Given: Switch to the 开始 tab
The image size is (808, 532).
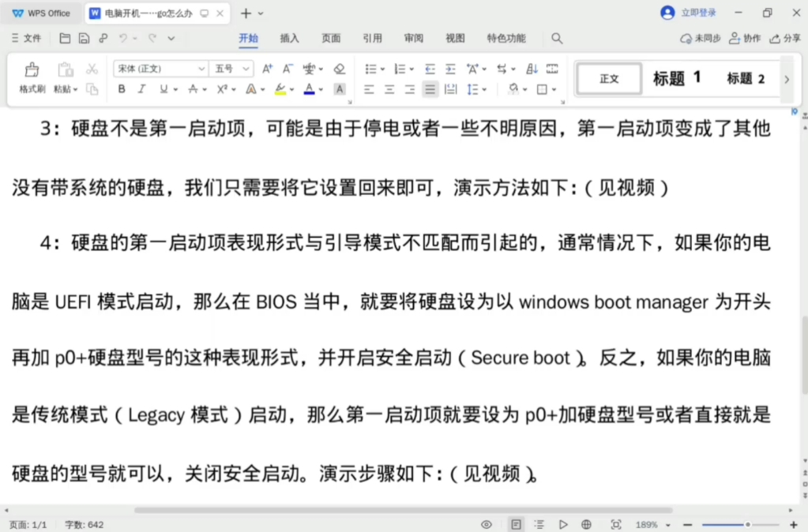Looking at the screenshot, I should click(x=248, y=38).
